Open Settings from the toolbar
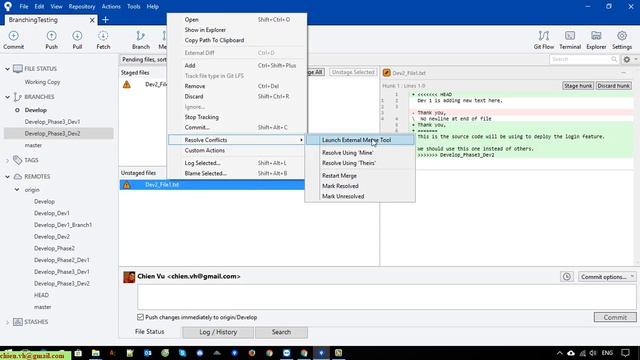 [622, 40]
